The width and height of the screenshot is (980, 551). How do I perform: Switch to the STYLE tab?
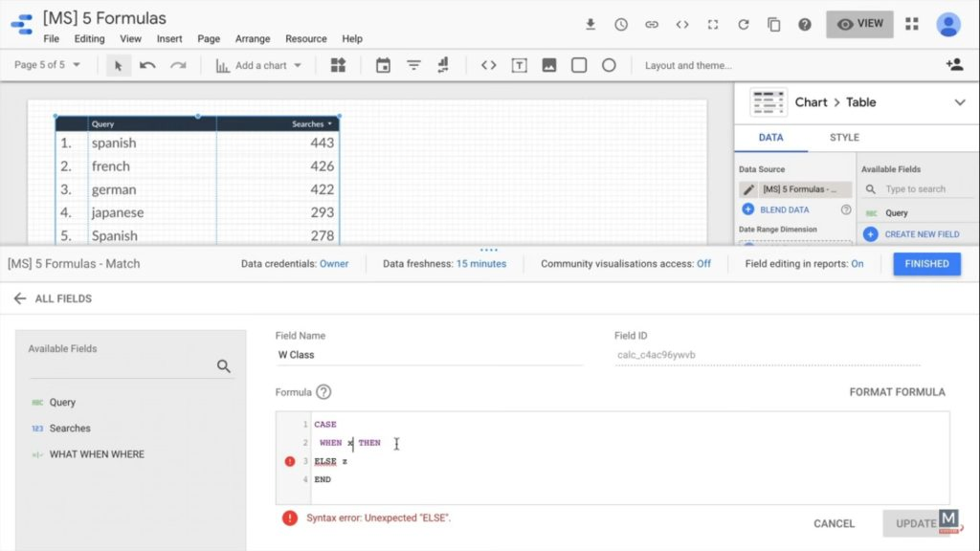tap(844, 138)
